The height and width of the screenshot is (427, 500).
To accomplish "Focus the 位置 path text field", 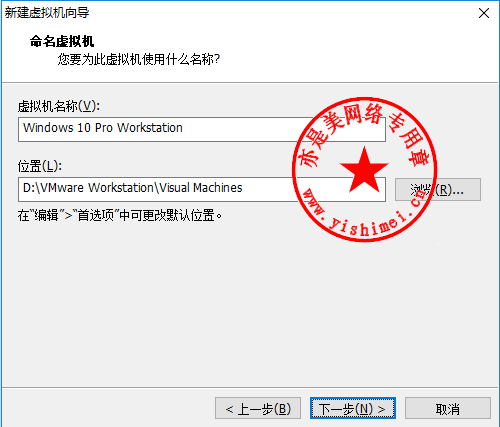I will point(202,189).
